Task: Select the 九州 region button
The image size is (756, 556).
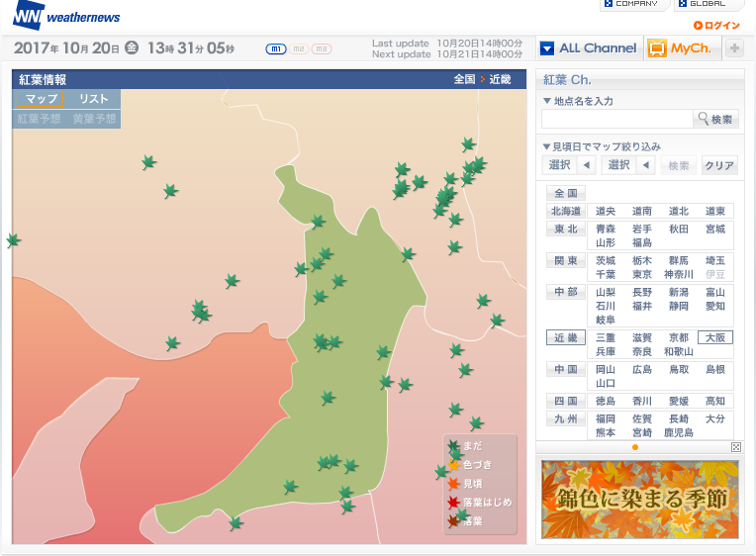Action: tap(566, 418)
